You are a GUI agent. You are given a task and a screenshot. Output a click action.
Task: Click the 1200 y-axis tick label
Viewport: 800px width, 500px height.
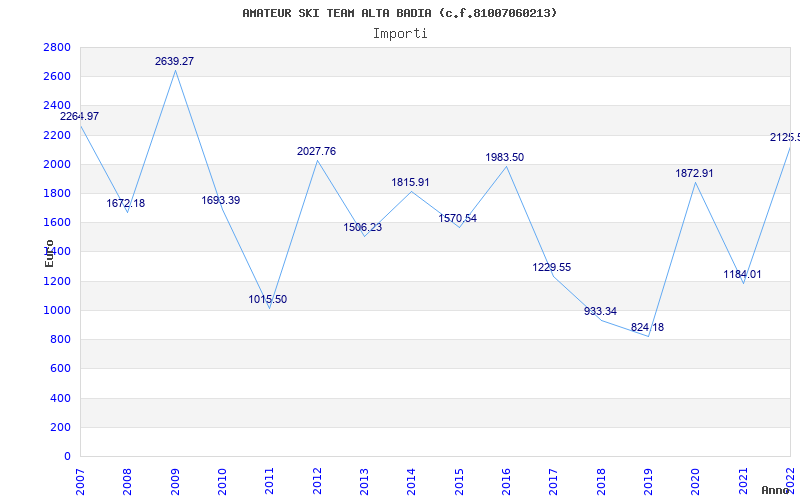57,281
